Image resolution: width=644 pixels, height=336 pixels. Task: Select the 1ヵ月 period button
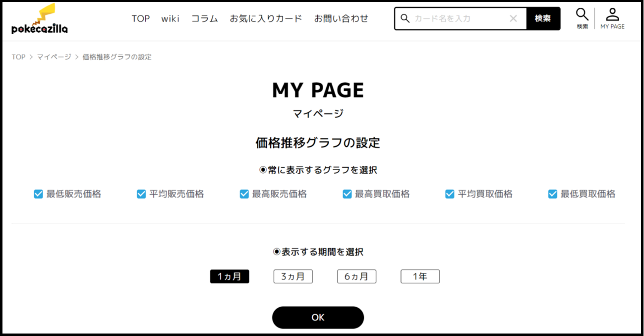tap(230, 276)
